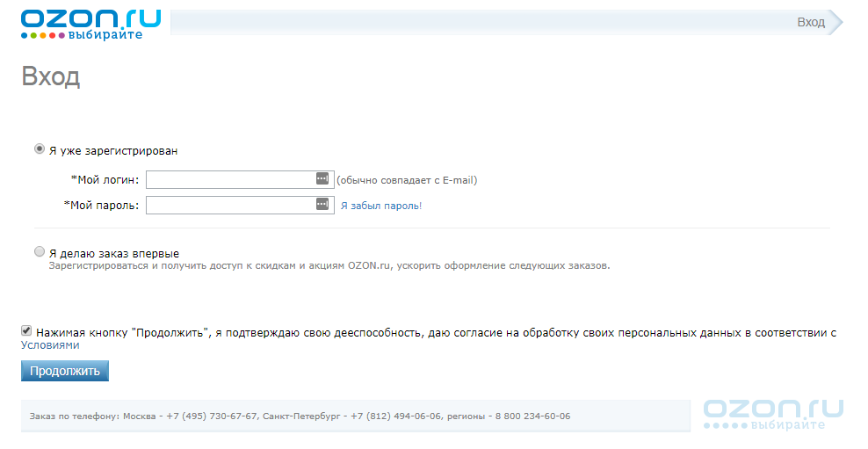Click the "*Мой пароль:" field label
This screenshot has height=449, width=868.
pyautogui.click(x=101, y=206)
